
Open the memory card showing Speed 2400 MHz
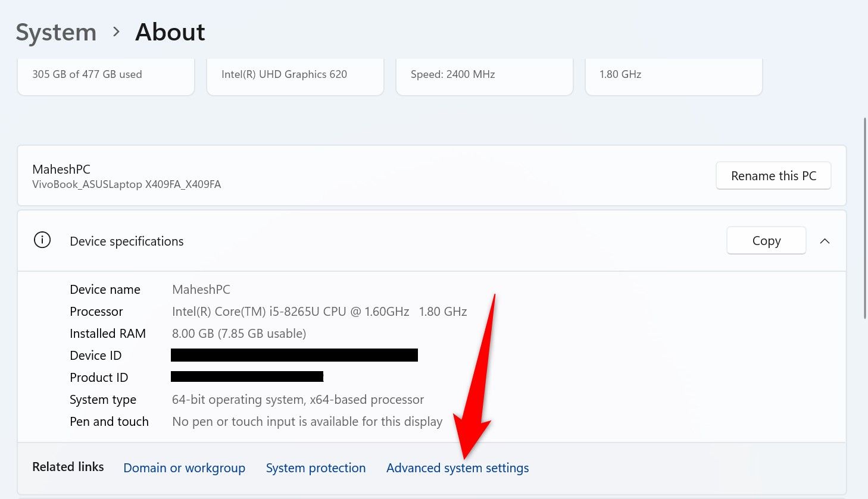(484, 75)
